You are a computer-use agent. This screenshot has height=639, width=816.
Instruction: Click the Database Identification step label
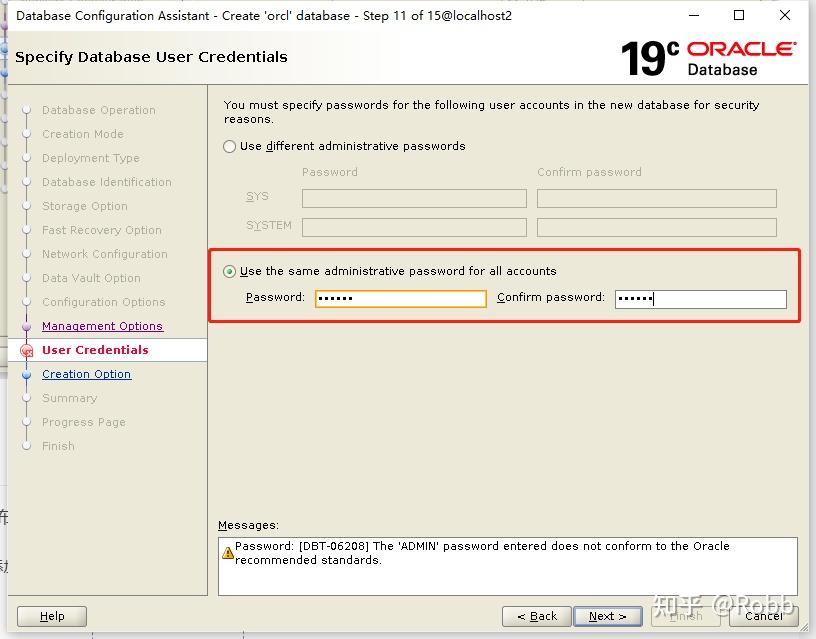107,182
